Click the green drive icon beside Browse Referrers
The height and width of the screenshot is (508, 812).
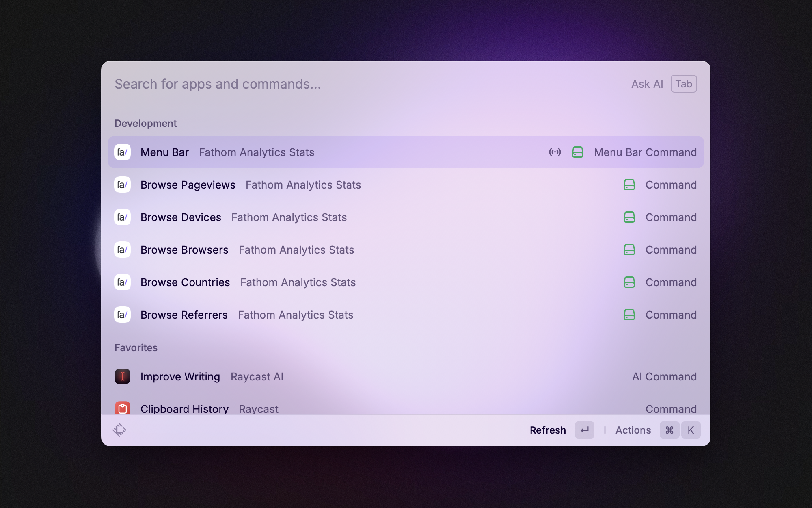pyautogui.click(x=629, y=315)
